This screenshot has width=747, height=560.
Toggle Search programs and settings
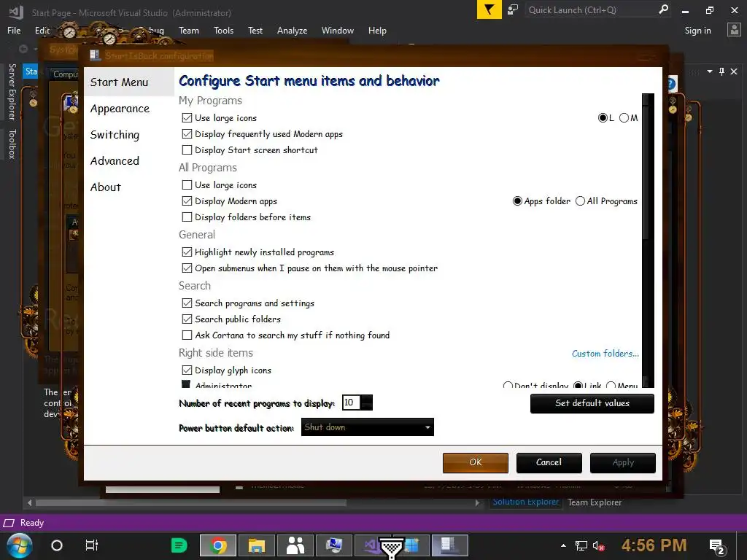click(x=187, y=303)
